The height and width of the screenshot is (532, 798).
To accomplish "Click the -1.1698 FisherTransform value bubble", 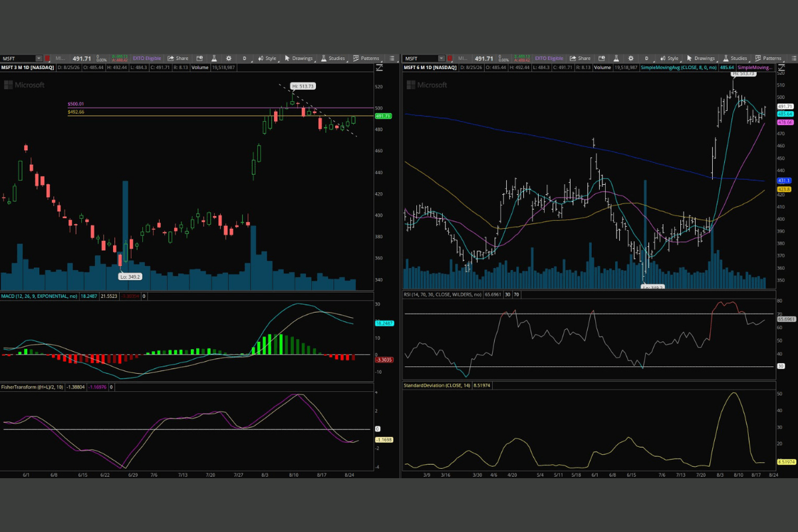I will pos(384,440).
